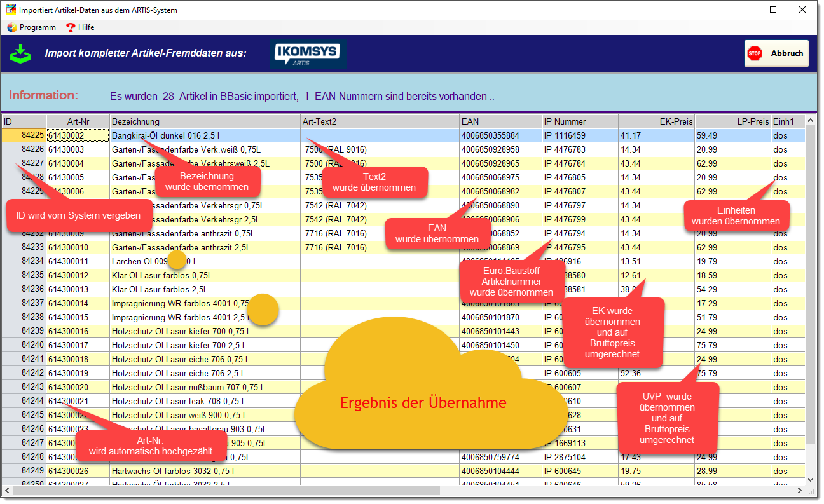Click the cell 'IP 1669113'

(x=580, y=443)
